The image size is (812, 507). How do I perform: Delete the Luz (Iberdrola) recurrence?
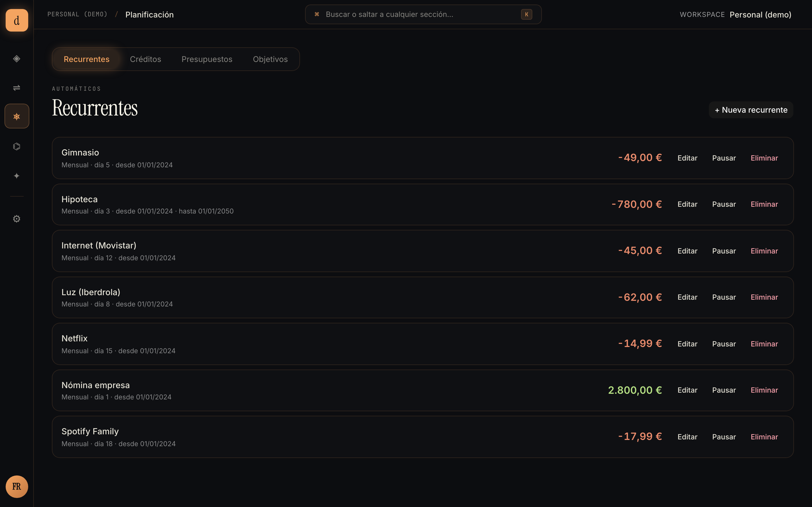coord(764,297)
